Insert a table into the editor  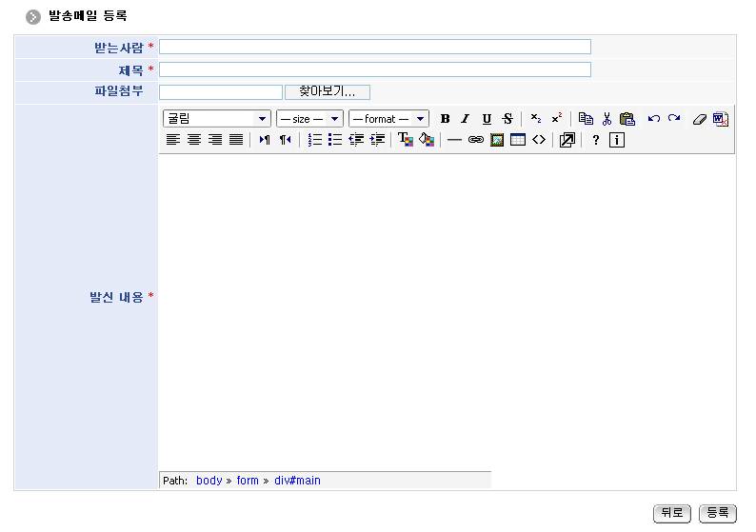click(517, 140)
